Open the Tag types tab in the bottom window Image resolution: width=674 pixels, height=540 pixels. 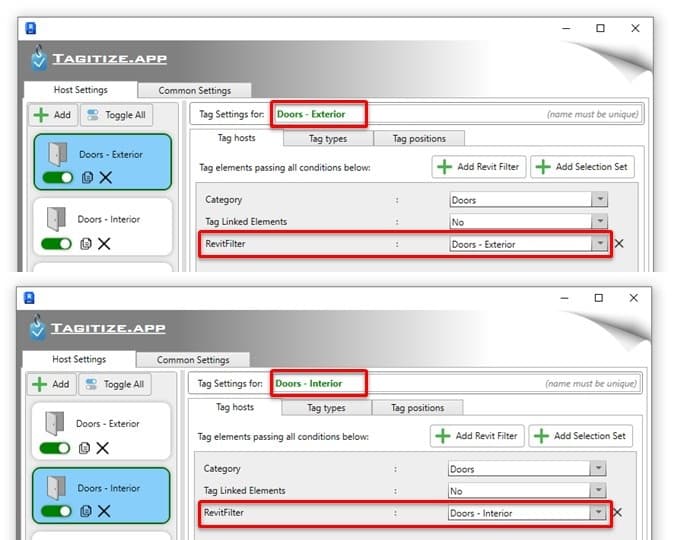(326, 408)
